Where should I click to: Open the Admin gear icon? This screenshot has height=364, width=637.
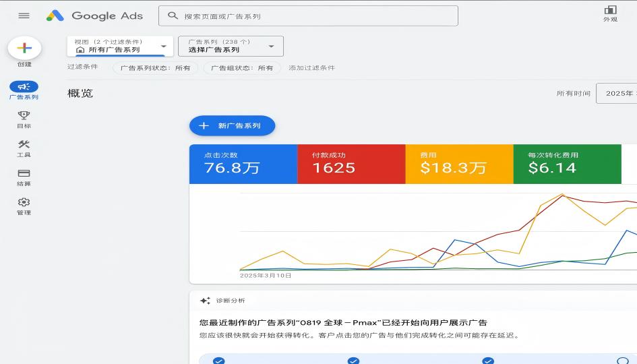(x=24, y=203)
